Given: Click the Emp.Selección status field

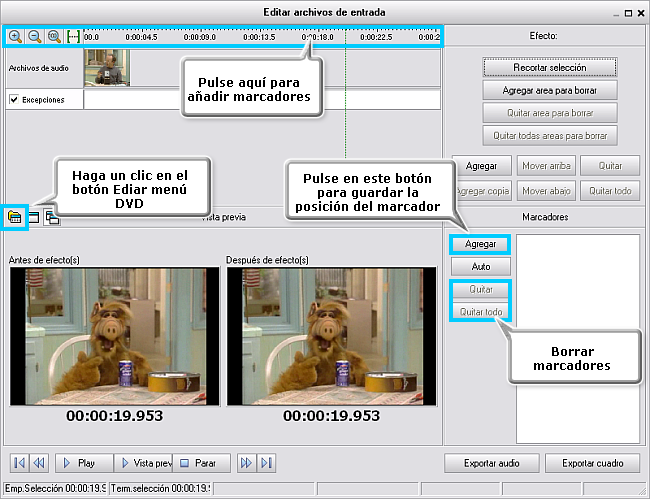Looking at the screenshot, I should pyautogui.click(x=55, y=488).
